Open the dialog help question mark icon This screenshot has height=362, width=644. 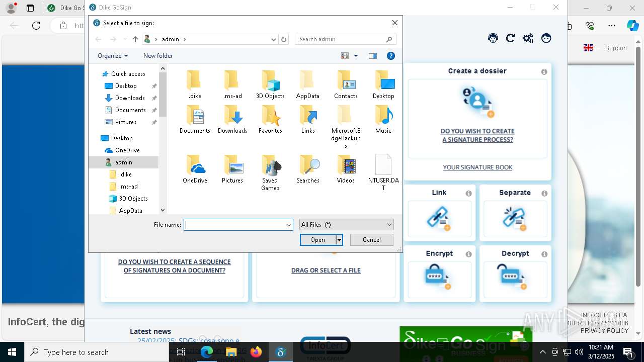point(391,56)
